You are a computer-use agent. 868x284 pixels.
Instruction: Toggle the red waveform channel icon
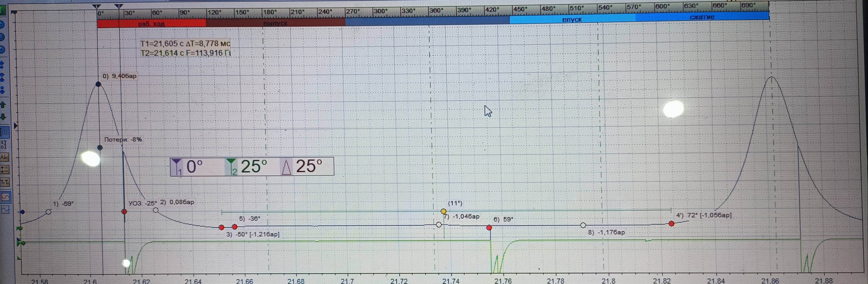5,197
